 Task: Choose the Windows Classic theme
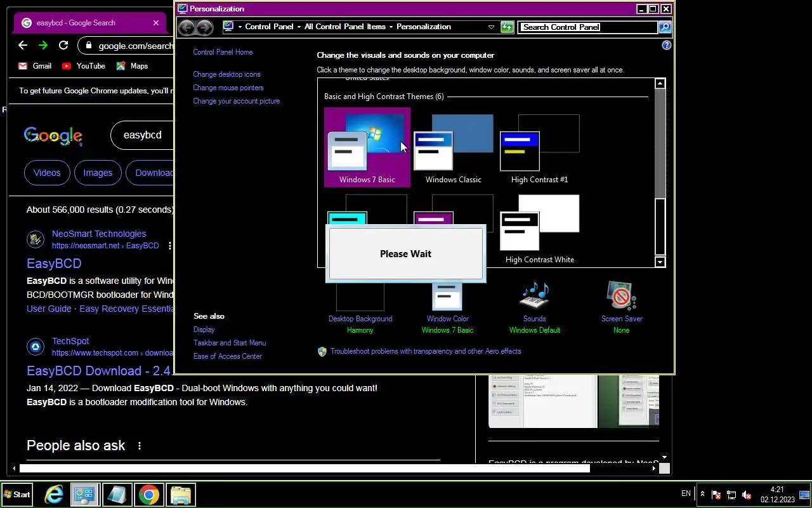[453, 147]
